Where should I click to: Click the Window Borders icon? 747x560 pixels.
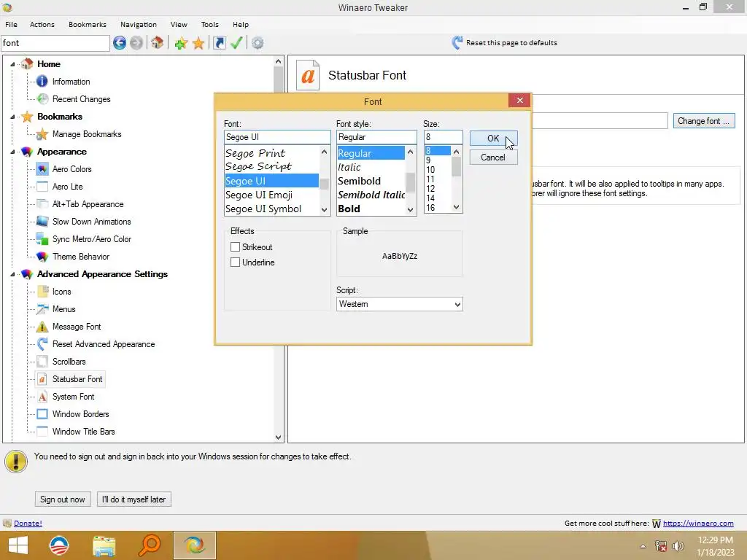tap(42, 414)
